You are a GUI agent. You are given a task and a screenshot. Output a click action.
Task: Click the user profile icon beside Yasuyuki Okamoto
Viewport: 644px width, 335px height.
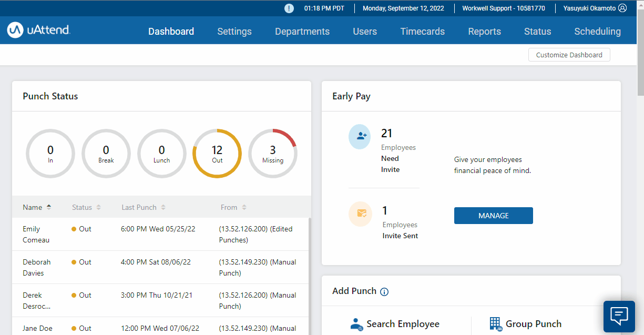[x=622, y=8]
